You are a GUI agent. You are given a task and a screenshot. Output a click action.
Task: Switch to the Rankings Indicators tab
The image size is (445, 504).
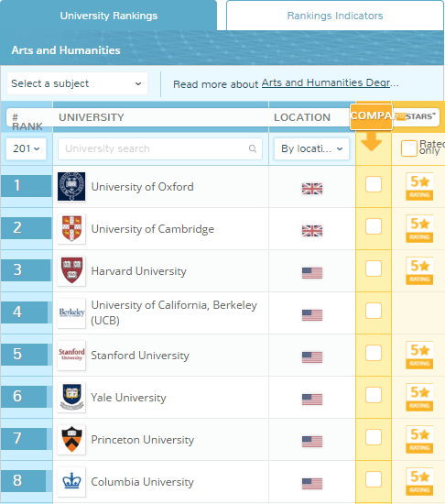click(x=335, y=16)
